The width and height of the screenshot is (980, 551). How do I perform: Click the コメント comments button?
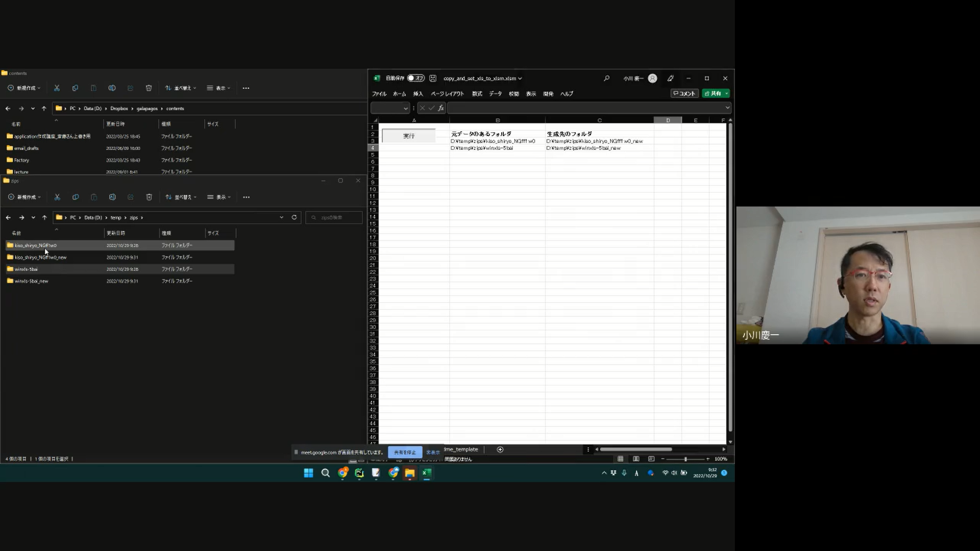click(x=684, y=93)
